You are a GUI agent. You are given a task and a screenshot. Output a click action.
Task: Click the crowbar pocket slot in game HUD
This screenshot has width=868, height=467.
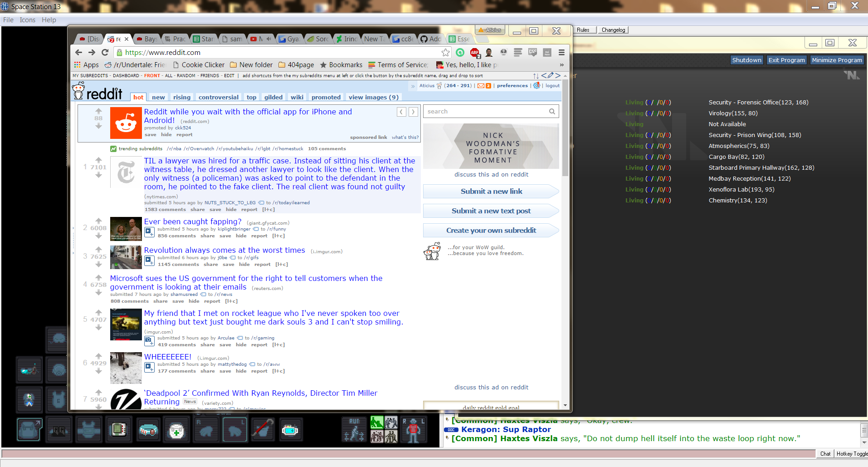pos(263,429)
